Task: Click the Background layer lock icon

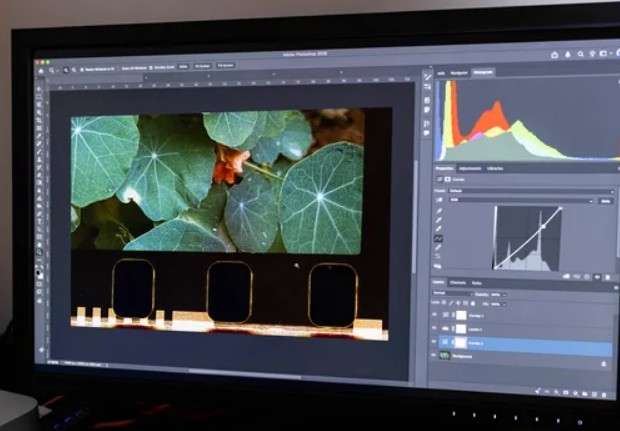Action: pyautogui.click(x=603, y=364)
